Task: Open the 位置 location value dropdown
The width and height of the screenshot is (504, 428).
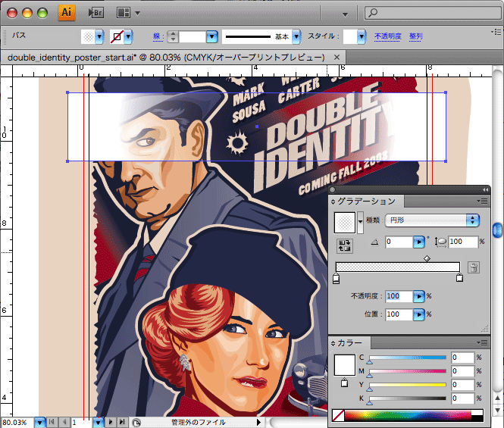Action: [x=419, y=314]
